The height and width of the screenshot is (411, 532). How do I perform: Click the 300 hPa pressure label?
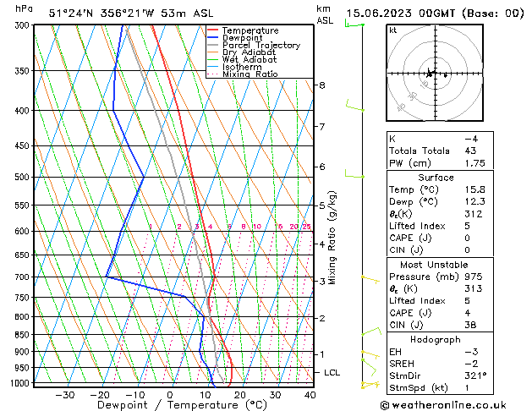[24, 25]
